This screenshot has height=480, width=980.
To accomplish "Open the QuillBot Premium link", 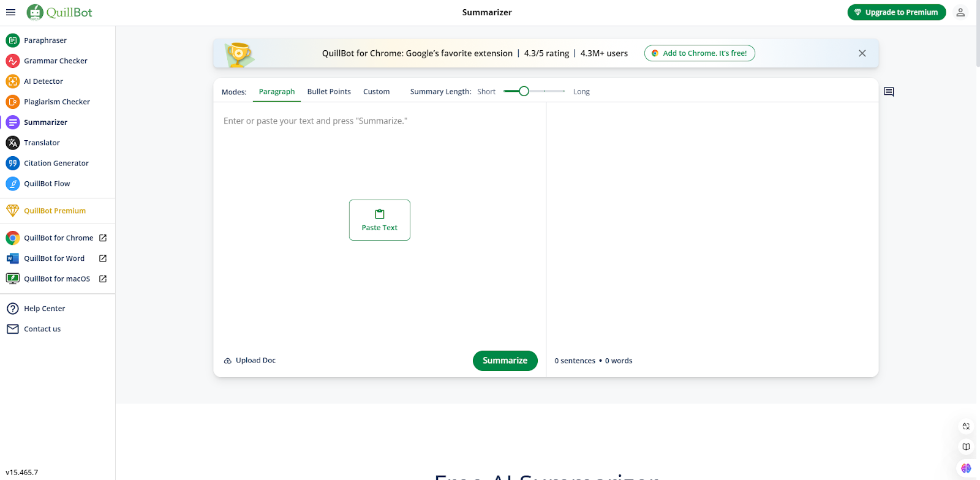I will pyautogui.click(x=55, y=211).
